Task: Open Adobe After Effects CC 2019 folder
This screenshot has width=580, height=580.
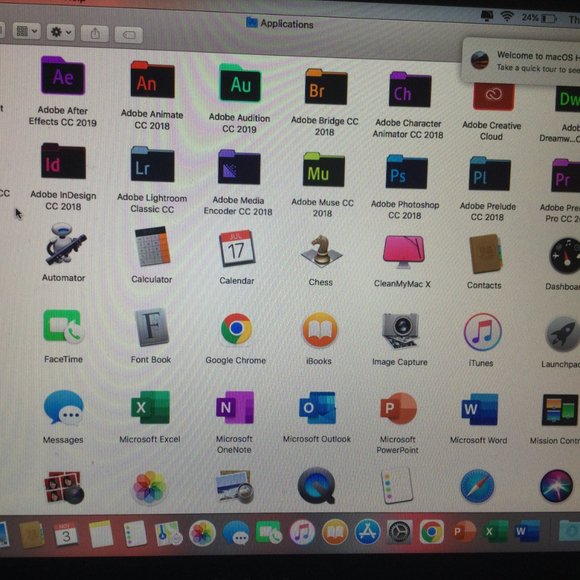Action: point(63,76)
